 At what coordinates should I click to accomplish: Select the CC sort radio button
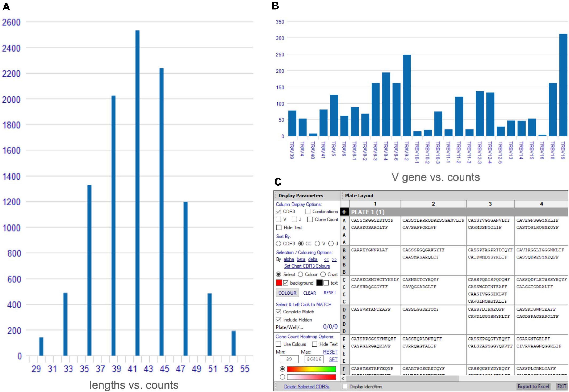pos(301,243)
